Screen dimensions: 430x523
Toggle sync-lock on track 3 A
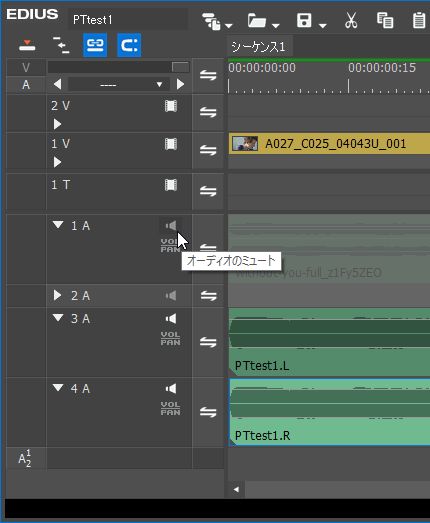coord(208,342)
